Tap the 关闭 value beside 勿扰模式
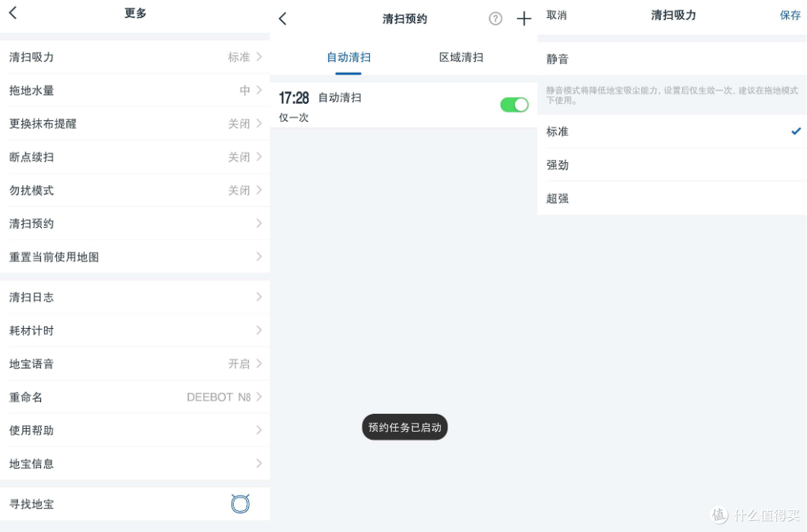807x532 pixels. 239,191
